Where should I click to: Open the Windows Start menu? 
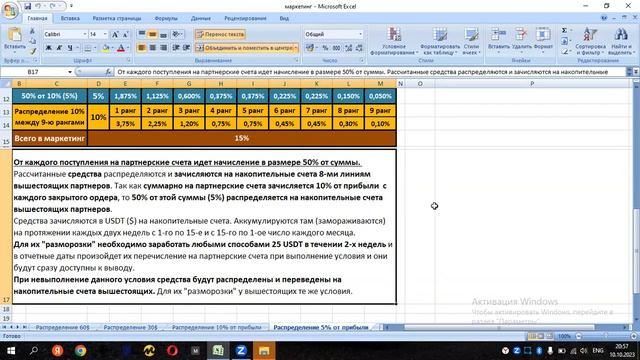(x=11, y=351)
